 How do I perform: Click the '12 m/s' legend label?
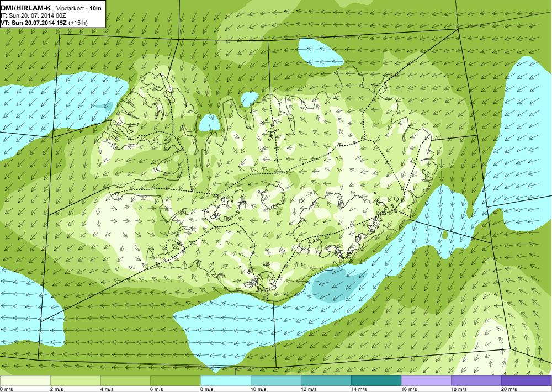(x=309, y=389)
